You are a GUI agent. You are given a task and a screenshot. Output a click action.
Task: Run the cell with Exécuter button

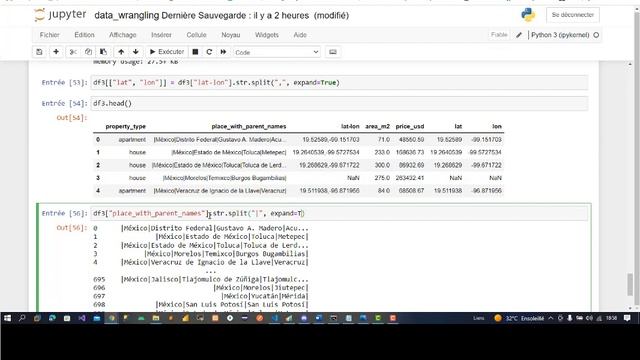coord(167,52)
